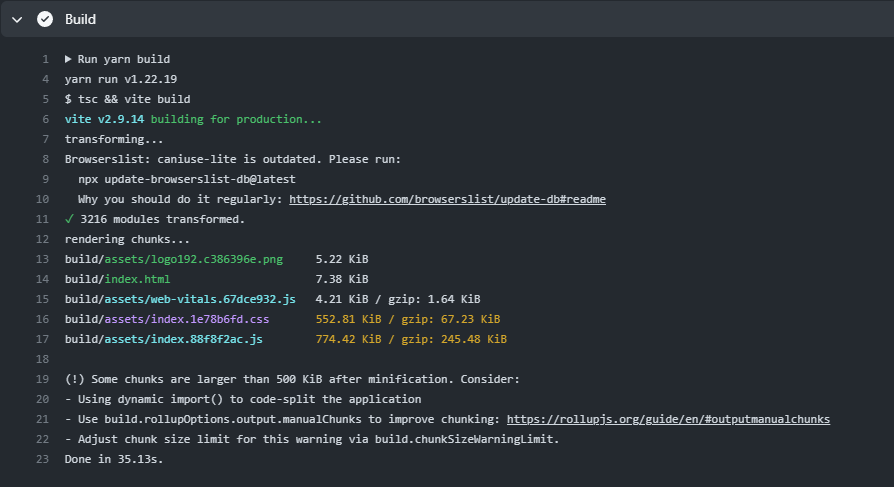Select log line number 4
Screen dimensions: 894x487
45,79
